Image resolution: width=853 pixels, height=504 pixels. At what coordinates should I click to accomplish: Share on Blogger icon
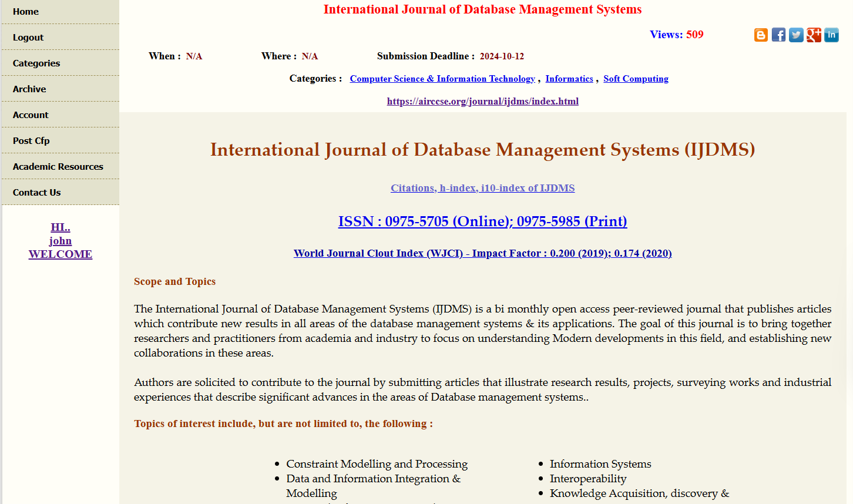(761, 35)
